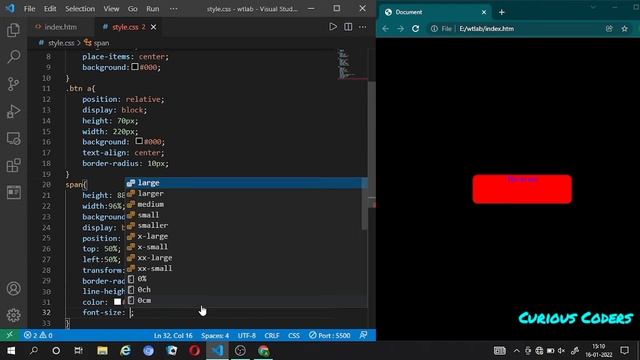Close the Document browser tab
This screenshot has width=640, height=360.
[x=484, y=12]
